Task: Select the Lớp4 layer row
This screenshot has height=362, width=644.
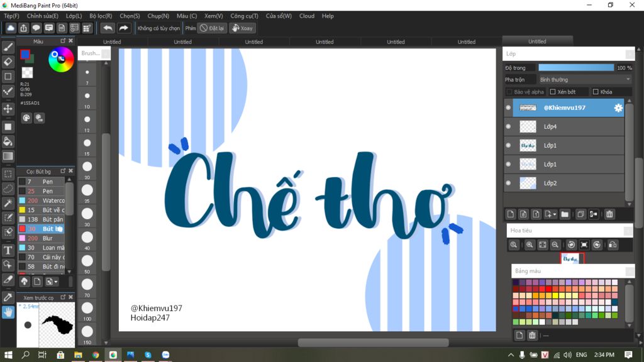Action: (564, 126)
